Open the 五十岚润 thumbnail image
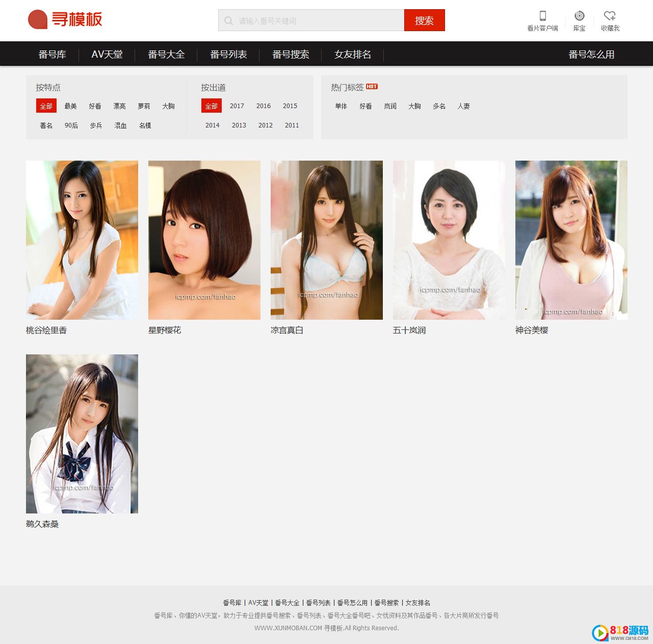Viewport: 653px width, 644px height. (449, 240)
